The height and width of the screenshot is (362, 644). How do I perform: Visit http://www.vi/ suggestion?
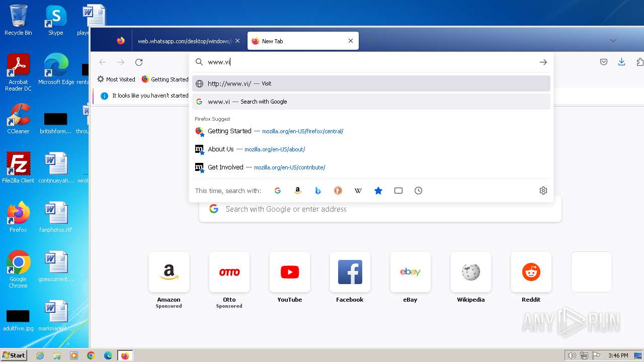click(371, 83)
